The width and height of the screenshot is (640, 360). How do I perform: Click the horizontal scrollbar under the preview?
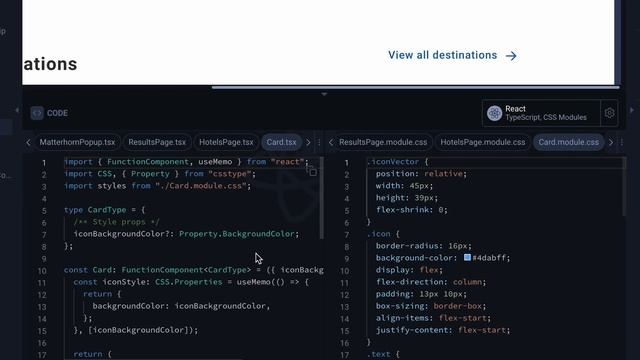pos(416,87)
